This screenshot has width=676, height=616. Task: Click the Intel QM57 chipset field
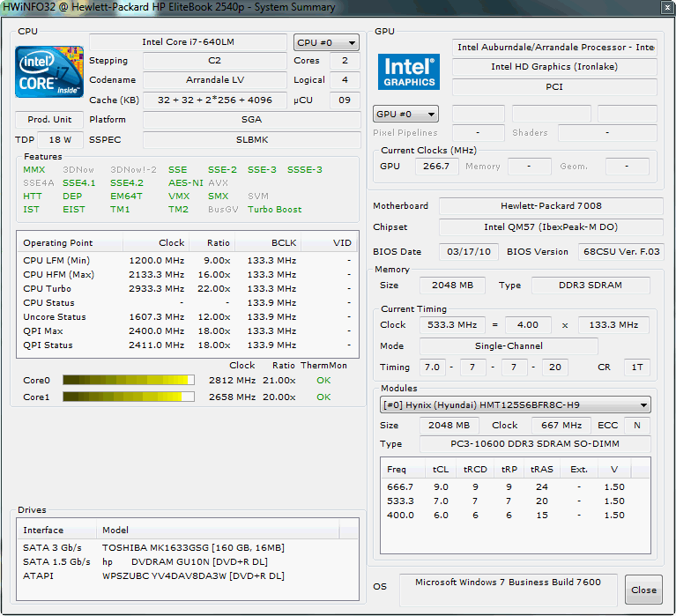[x=551, y=227]
